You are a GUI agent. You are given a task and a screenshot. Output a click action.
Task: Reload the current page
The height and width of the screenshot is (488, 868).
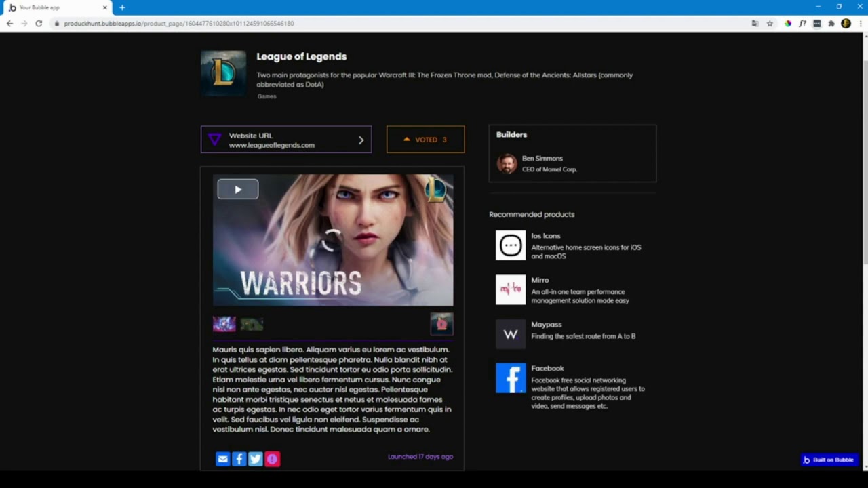click(39, 24)
